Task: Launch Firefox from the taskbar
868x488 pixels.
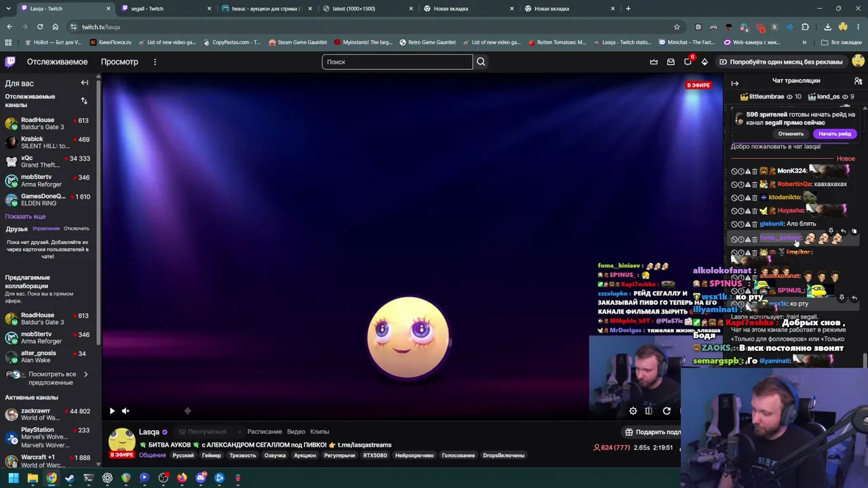Action: [182, 478]
